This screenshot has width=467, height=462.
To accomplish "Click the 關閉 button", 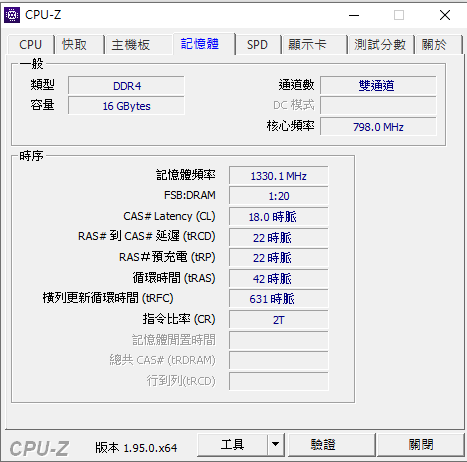I will click(x=421, y=445).
